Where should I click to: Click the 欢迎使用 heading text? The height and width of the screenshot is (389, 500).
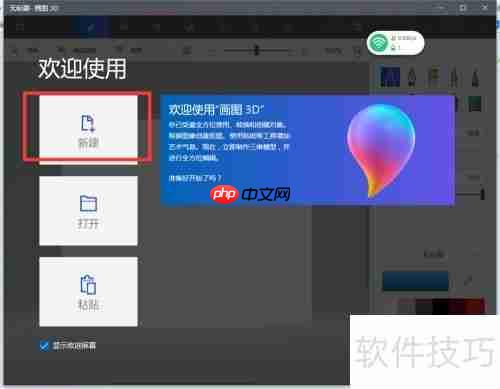tap(82, 68)
